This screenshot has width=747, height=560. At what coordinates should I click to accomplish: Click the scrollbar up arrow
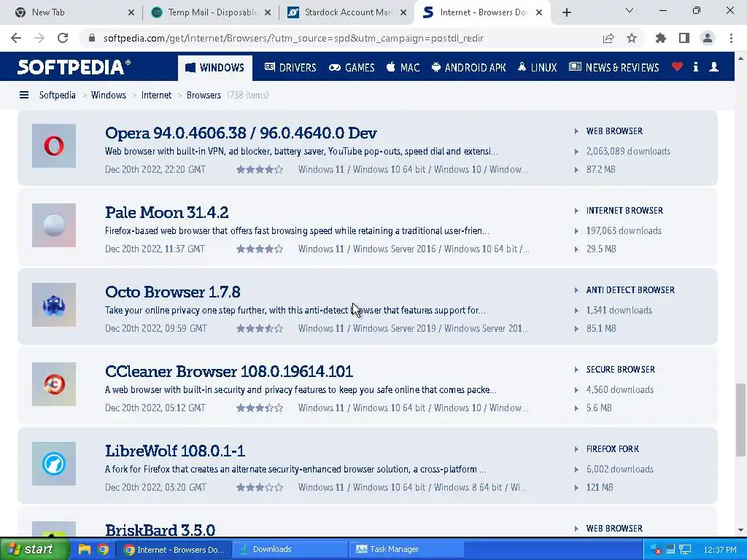pos(741,58)
